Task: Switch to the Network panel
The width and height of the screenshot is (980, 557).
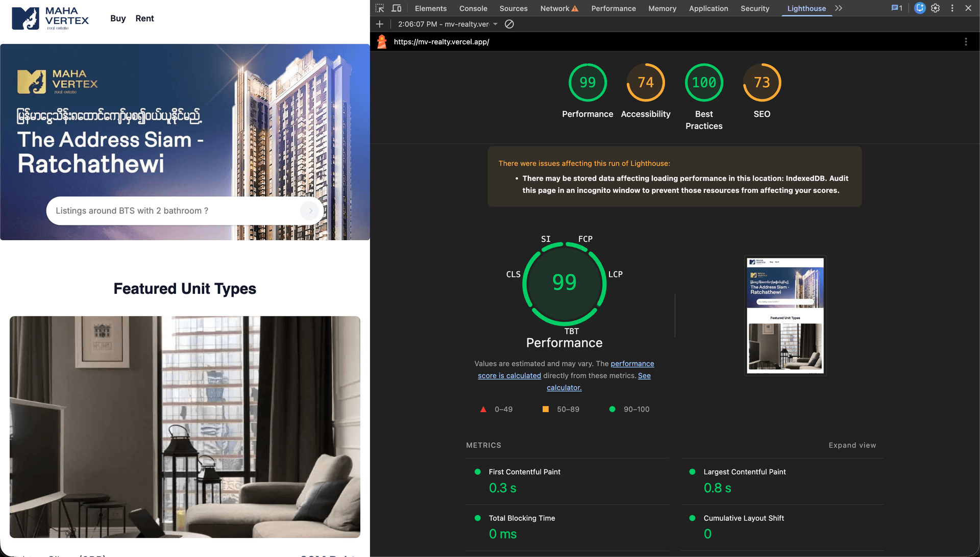Action: click(x=554, y=8)
